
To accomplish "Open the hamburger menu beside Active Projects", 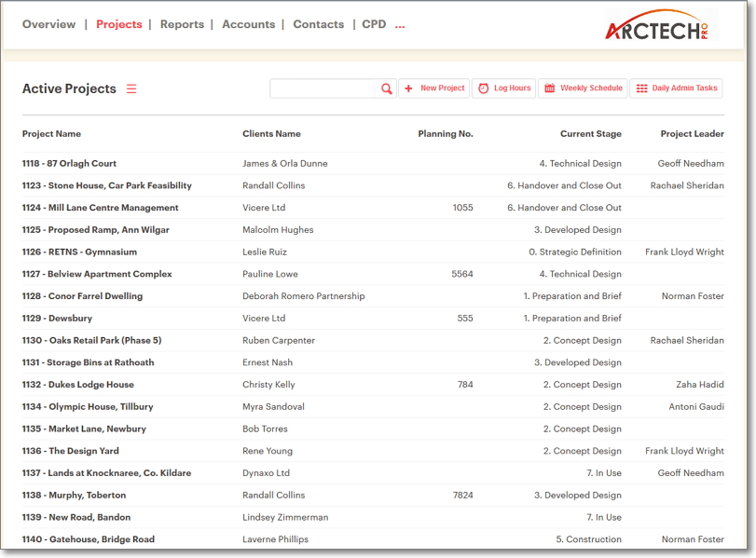I will [131, 88].
